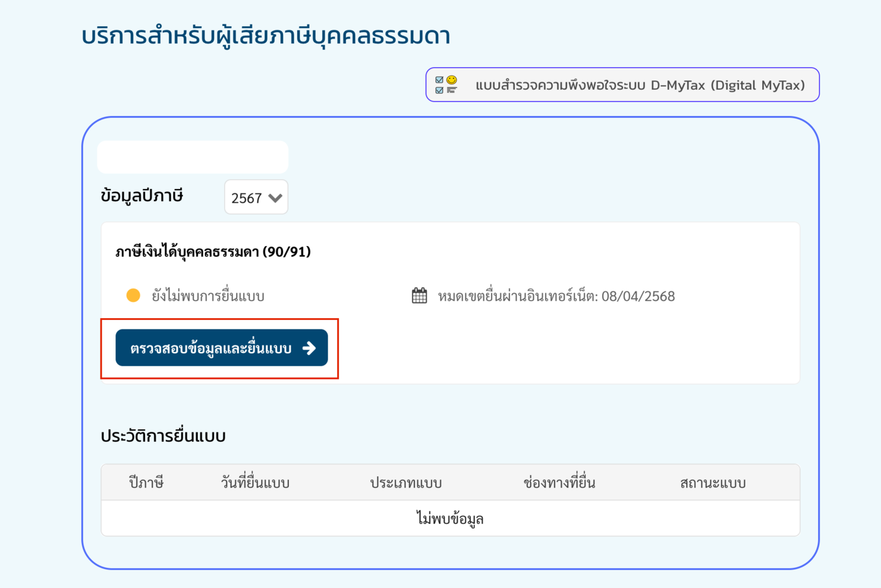
Task: Click the ประเภทแบบ column header
Action: [x=406, y=483]
